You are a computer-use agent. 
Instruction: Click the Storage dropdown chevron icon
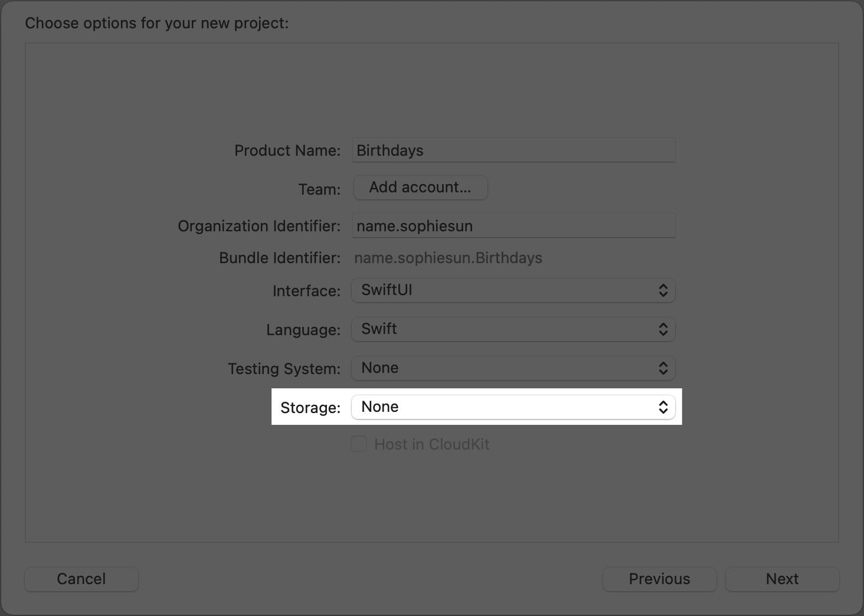(663, 407)
